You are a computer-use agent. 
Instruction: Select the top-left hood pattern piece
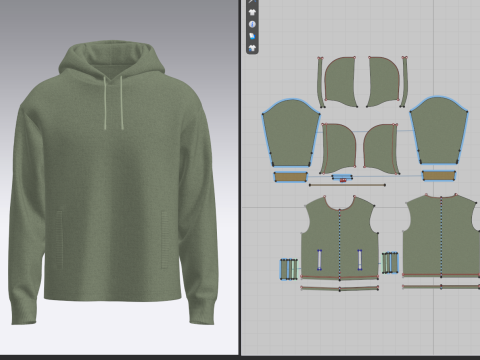pyautogui.click(x=341, y=82)
